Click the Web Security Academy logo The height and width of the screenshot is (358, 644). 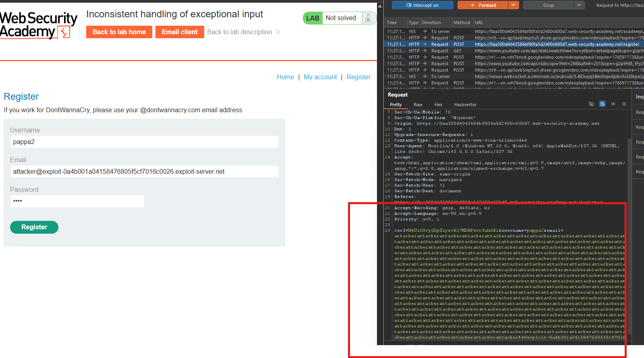[39, 25]
